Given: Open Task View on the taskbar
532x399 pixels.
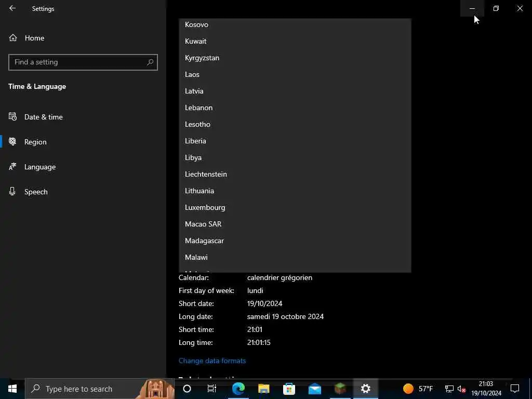Looking at the screenshot, I should pyautogui.click(x=212, y=389).
